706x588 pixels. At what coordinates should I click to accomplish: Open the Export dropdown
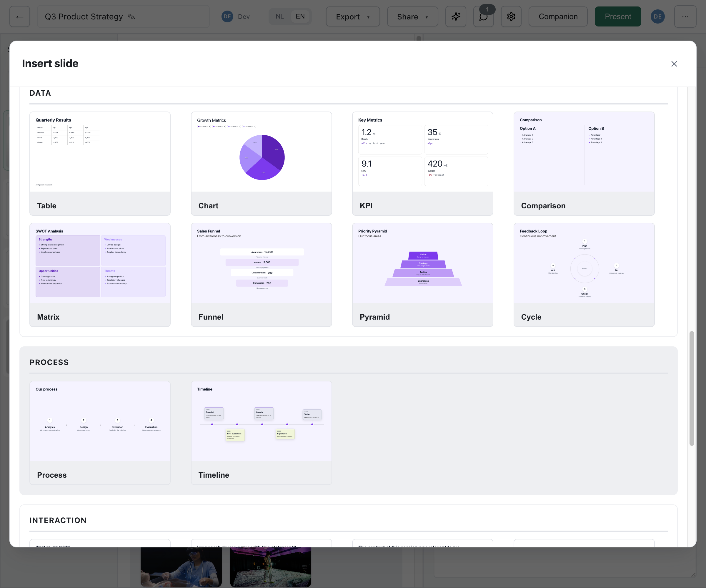coord(353,16)
